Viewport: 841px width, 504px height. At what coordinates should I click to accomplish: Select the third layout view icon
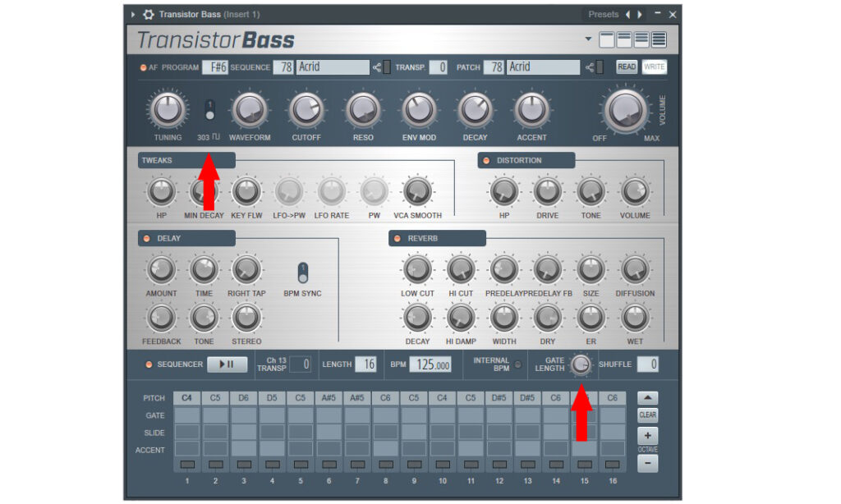click(641, 39)
